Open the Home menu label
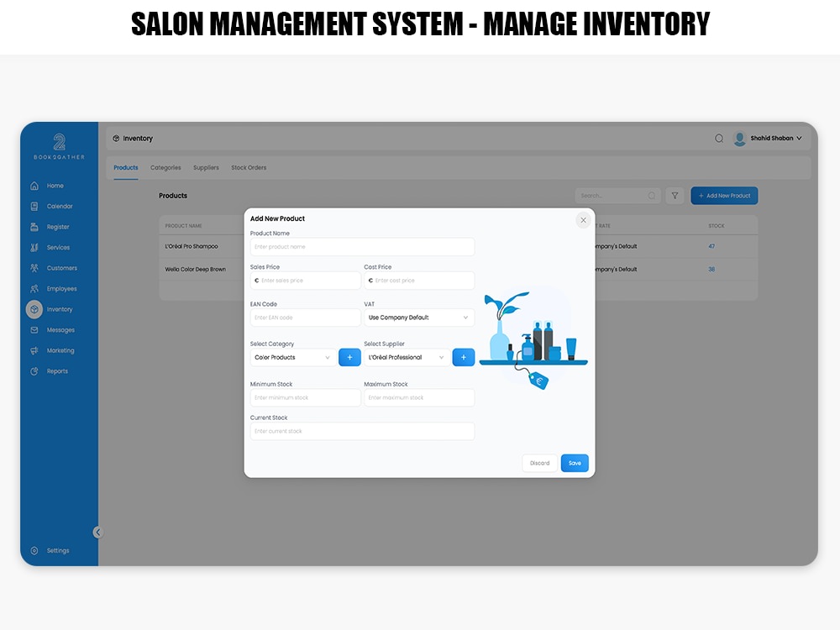840x630 pixels. [x=55, y=186]
